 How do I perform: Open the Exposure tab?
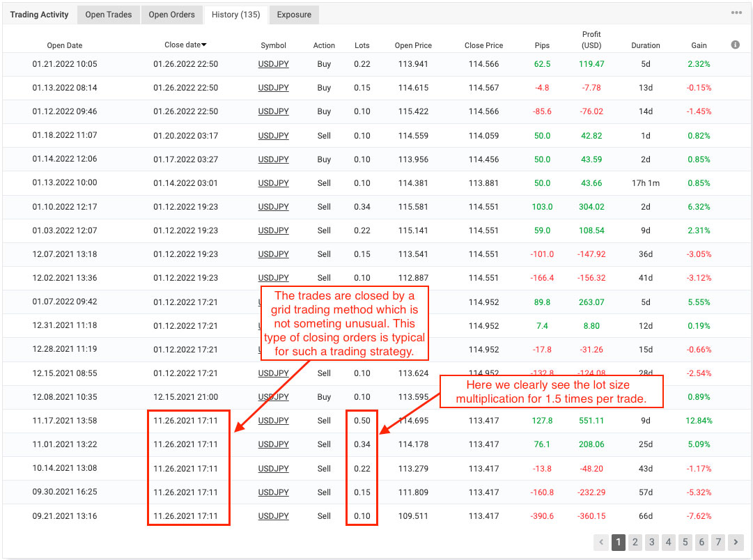[294, 15]
